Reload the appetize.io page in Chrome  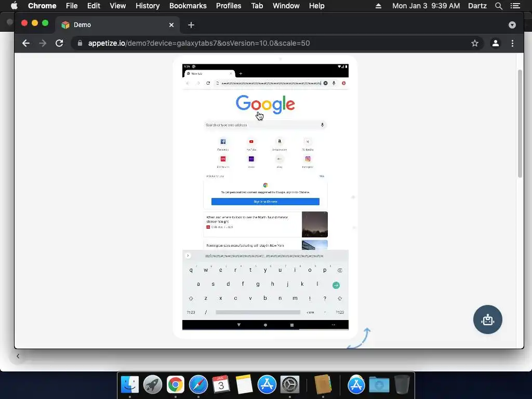tap(59, 43)
